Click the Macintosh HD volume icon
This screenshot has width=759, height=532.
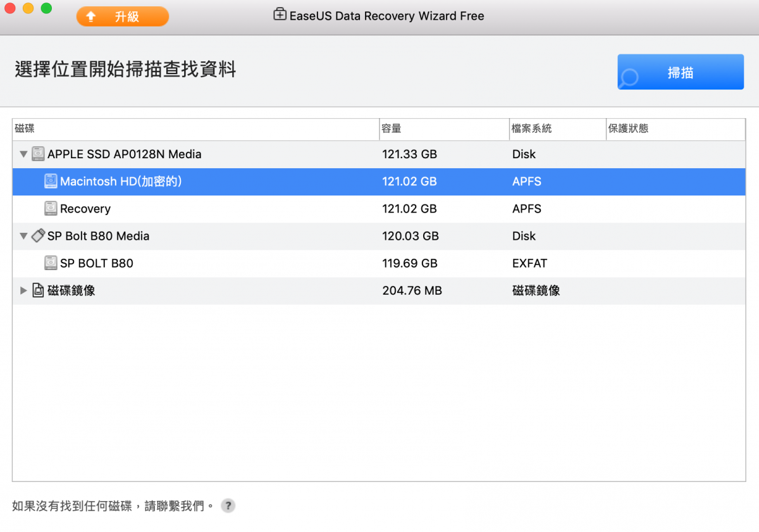[x=51, y=182]
